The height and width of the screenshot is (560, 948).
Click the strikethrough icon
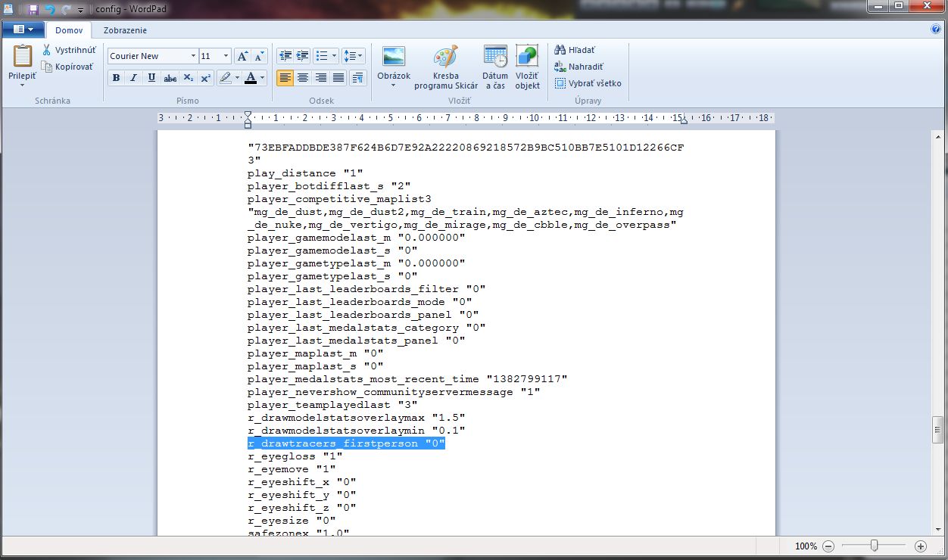[170, 78]
